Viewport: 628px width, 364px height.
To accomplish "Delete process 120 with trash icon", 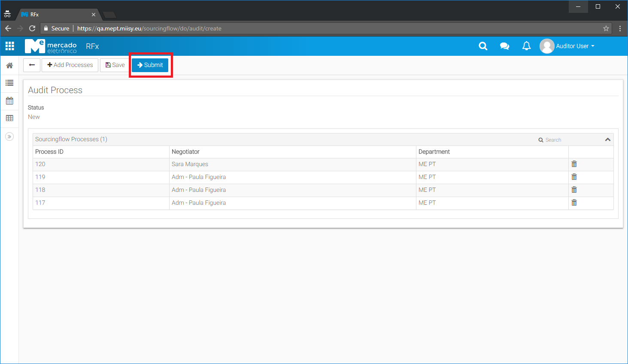I will click(x=574, y=164).
